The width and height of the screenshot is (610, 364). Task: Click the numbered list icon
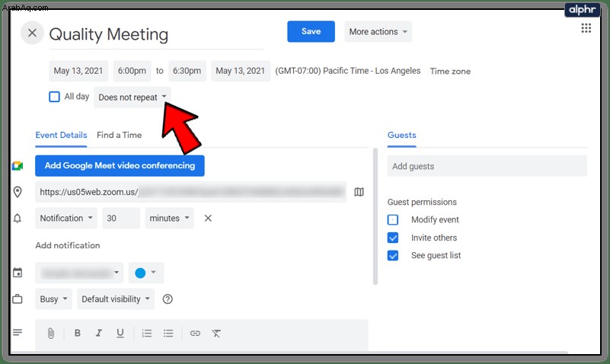tap(147, 334)
